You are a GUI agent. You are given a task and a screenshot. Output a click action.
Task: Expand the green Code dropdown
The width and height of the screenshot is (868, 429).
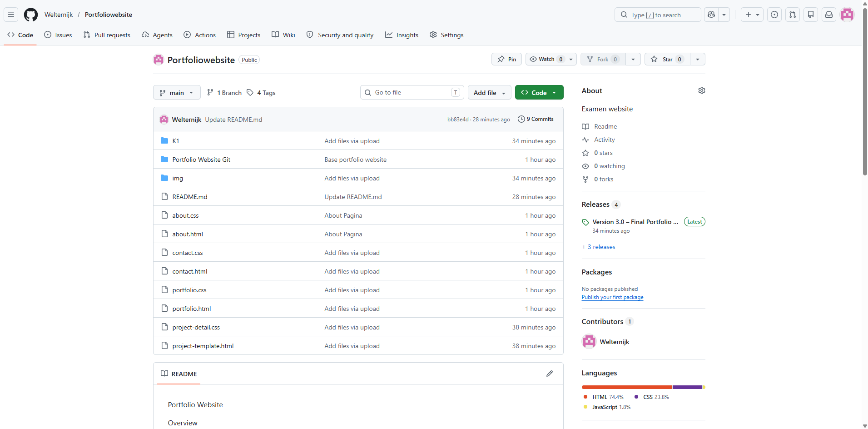pos(539,93)
